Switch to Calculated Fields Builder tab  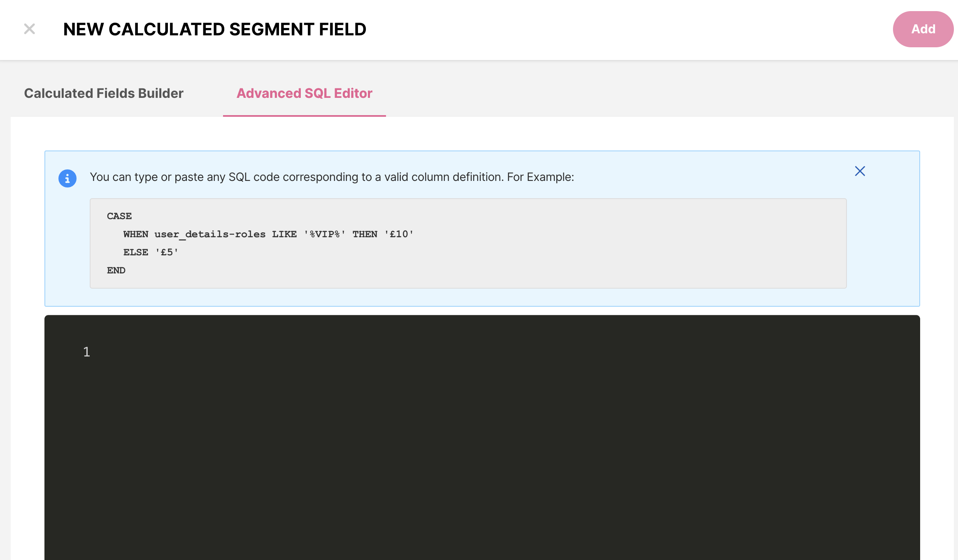coord(104,93)
